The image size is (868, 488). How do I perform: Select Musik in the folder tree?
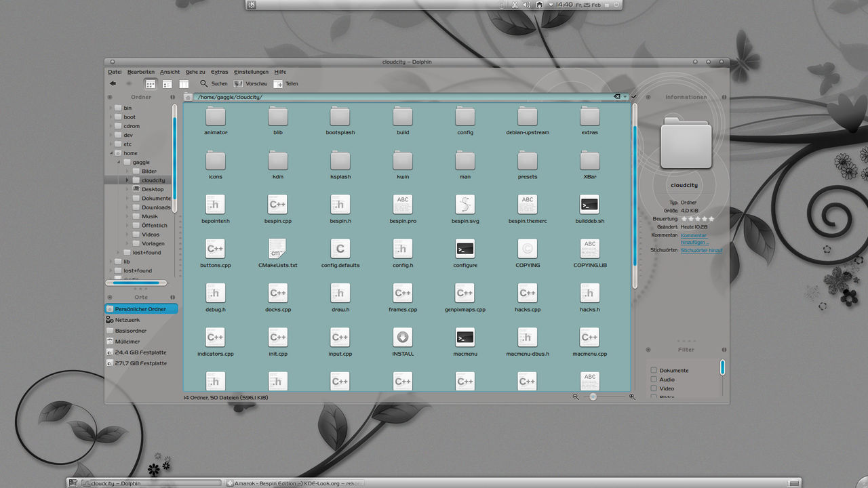(149, 216)
